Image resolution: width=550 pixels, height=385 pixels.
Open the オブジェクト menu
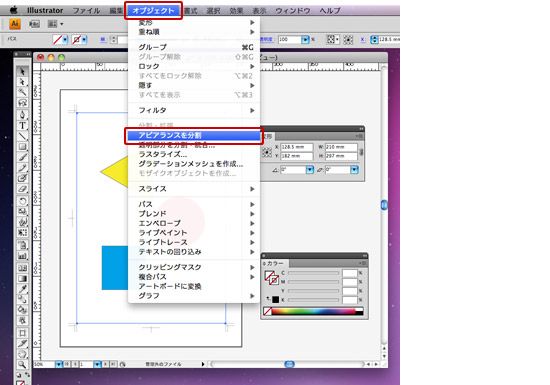[x=153, y=11]
